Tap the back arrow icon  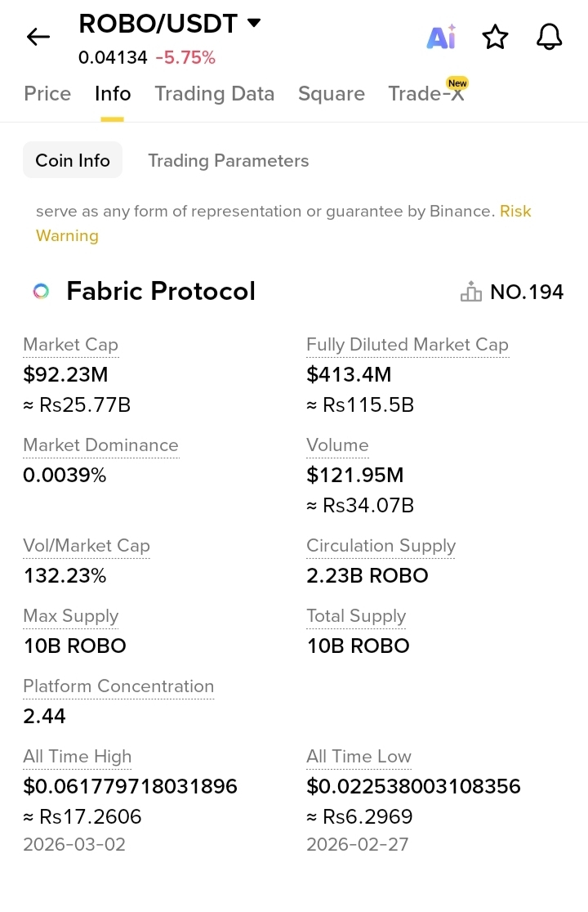tap(38, 37)
